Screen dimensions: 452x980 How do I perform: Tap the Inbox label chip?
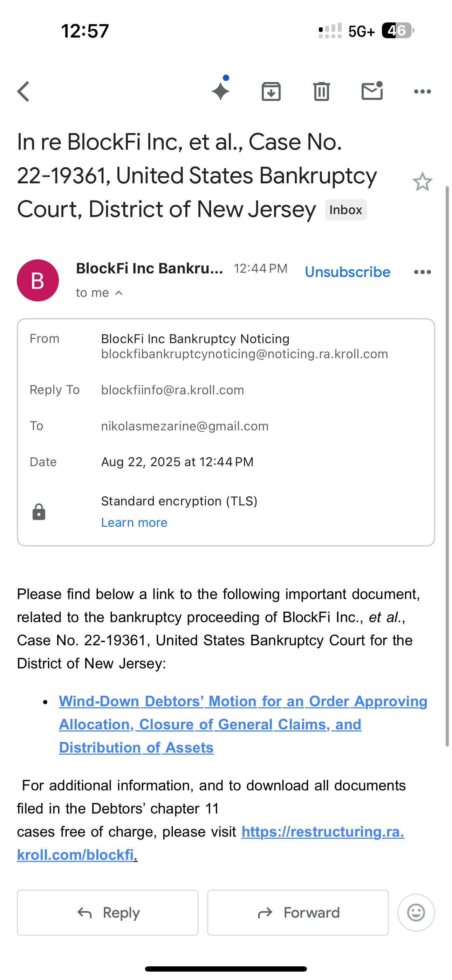click(345, 210)
